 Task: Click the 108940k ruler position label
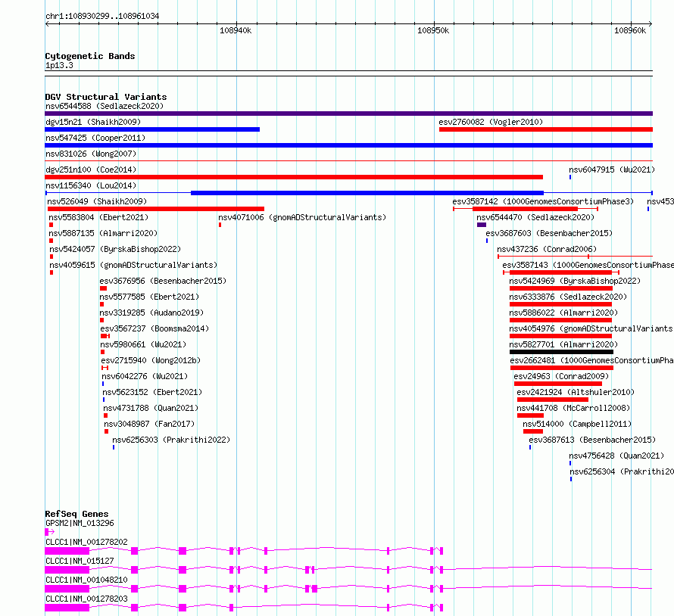click(236, 30)
